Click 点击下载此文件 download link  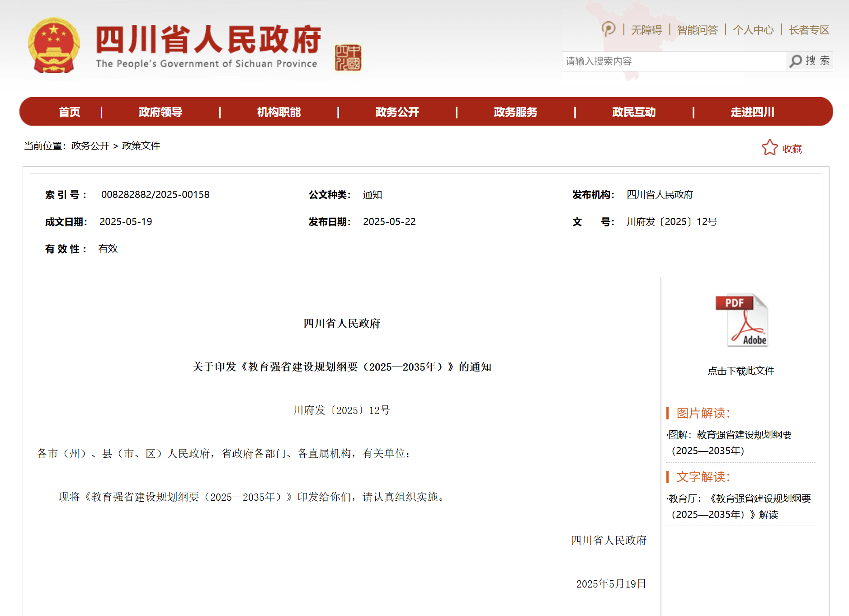click(x=741, y=371)
